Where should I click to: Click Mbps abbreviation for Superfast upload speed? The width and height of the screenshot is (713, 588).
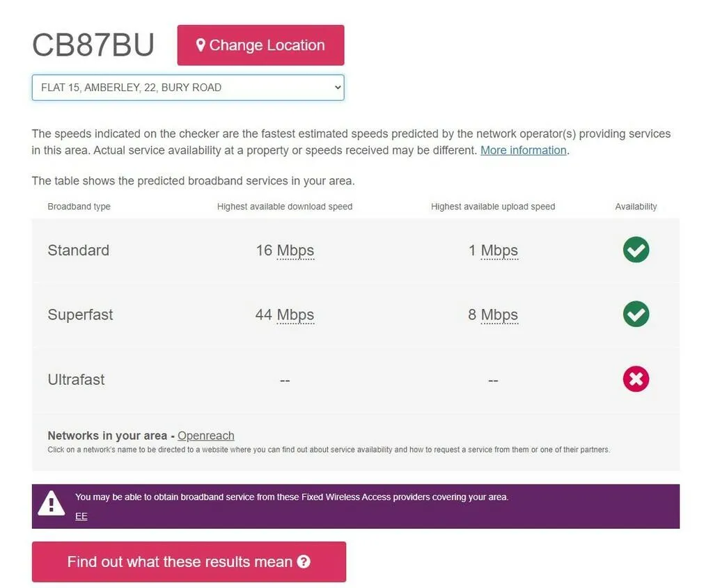[x=499, y=315]
